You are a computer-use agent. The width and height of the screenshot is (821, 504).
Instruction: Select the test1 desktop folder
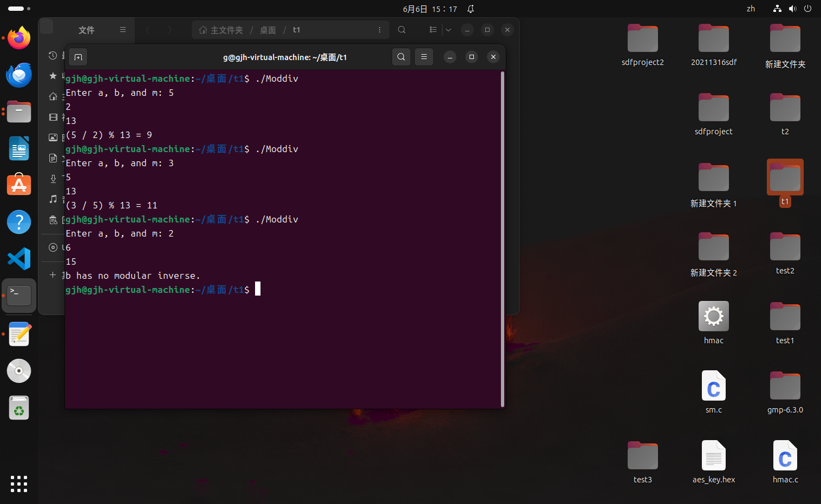click(x=785, y=323)
